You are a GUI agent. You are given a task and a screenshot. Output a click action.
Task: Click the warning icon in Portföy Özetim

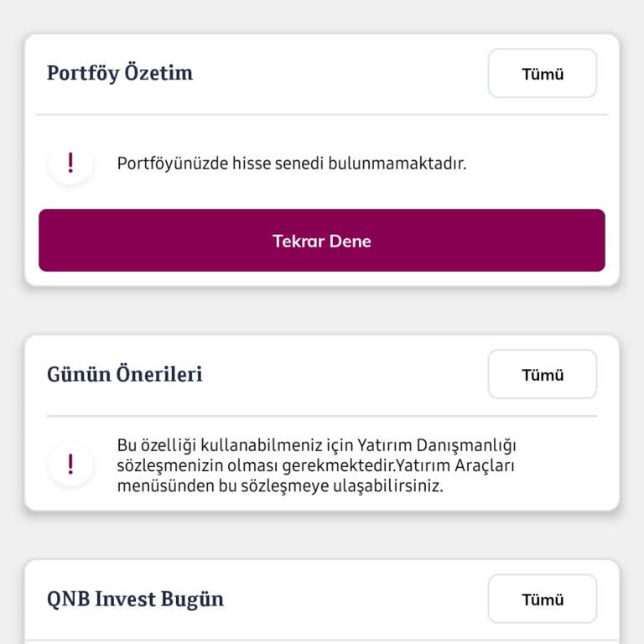[70, 163]
